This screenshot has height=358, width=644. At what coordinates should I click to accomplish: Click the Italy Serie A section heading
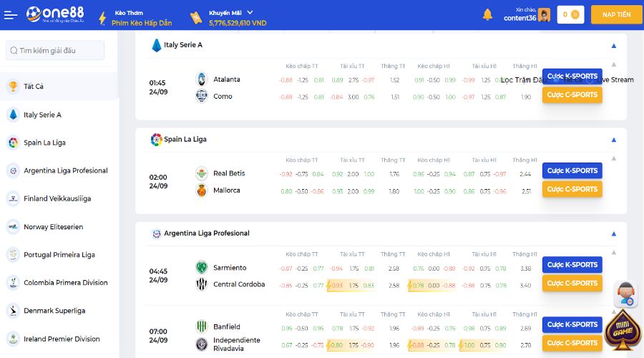point(183,45)
